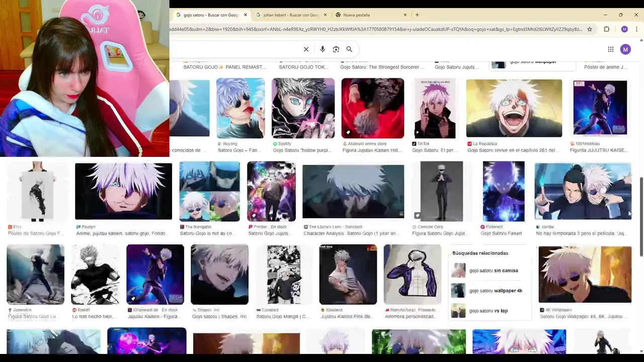
Task: Open the Kawaland Pink Bear image
Action: point(348,275)
